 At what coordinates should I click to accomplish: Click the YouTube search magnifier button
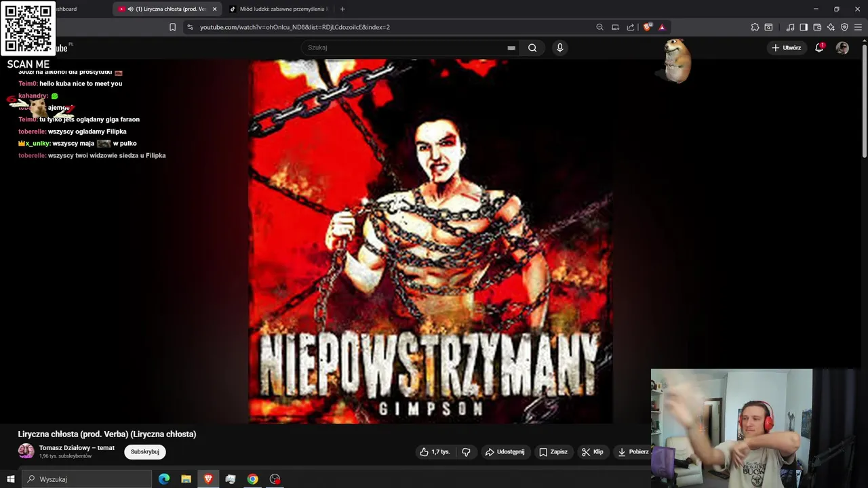pyautogui.click(x=532, y=47)
